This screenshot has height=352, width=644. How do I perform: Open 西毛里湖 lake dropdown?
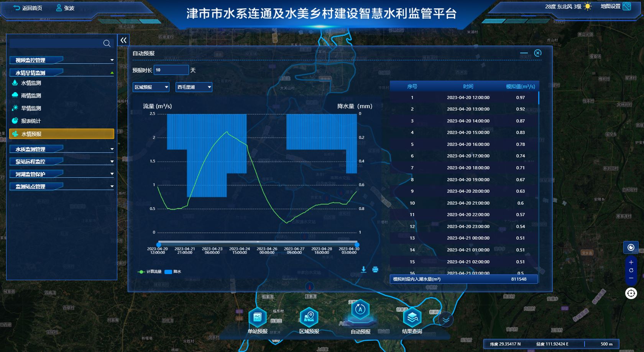(194, 87)
